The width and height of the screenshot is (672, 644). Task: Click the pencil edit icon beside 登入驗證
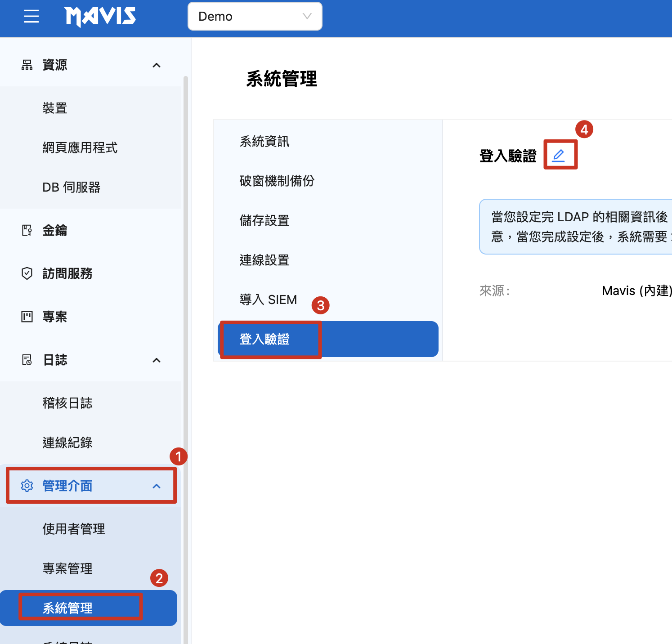(558, 156)
